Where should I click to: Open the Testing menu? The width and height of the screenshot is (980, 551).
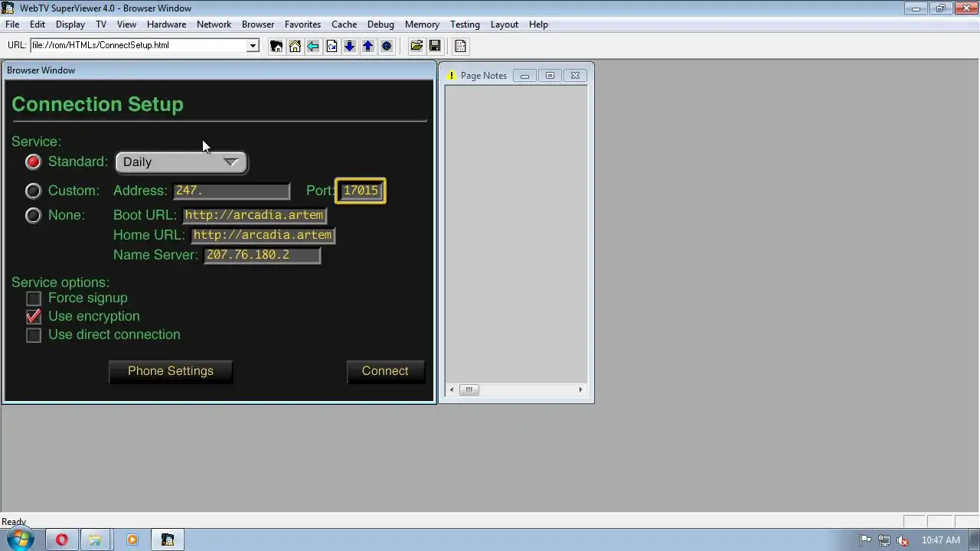(465, 24)
